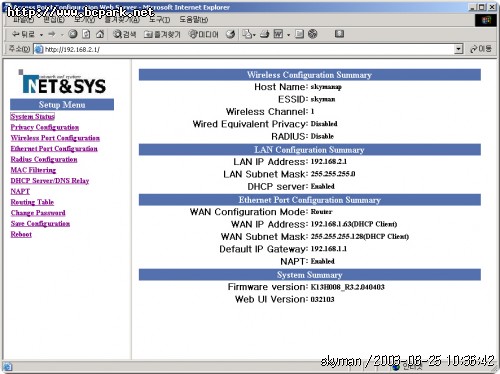Click the NET&SYS logo
The height and width of the screenshot is (374, 500).
tap(62, 82)
